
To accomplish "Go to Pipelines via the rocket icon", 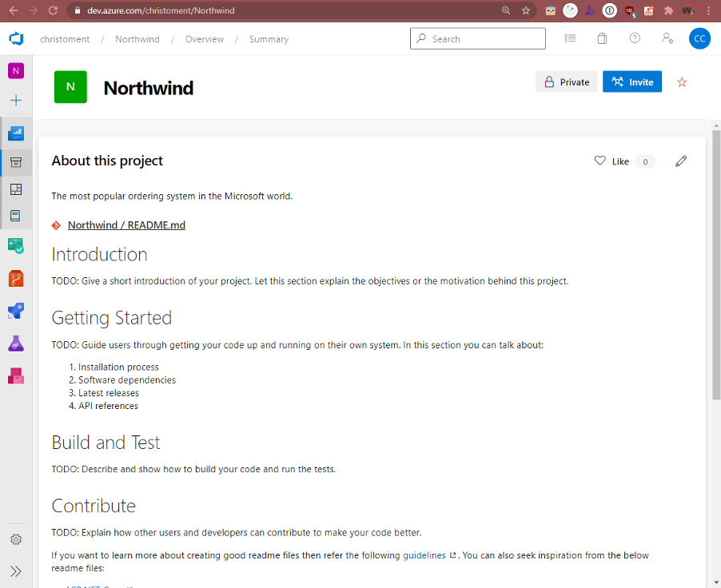I will [16, 311].
